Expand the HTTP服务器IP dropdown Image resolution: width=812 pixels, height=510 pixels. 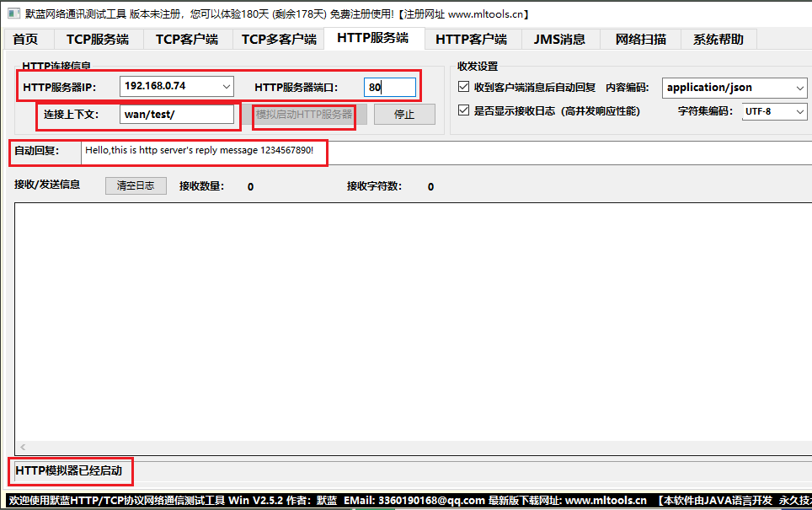tap(227, 87)
